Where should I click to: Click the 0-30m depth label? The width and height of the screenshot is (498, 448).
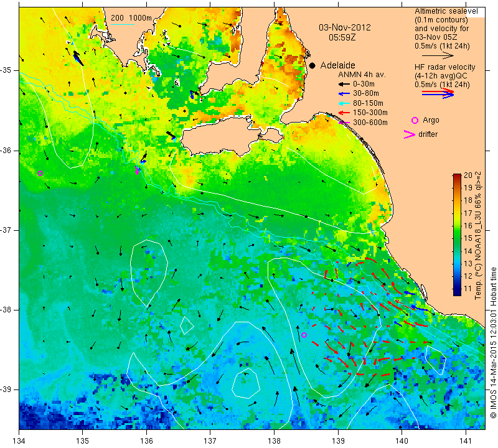pyautogui.click(x=364, y=84)
